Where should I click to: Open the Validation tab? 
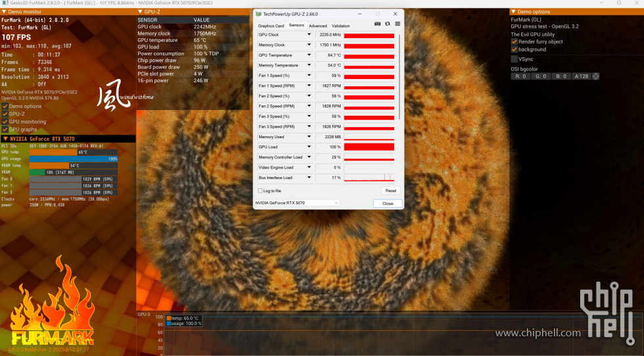tap(341, 26)
